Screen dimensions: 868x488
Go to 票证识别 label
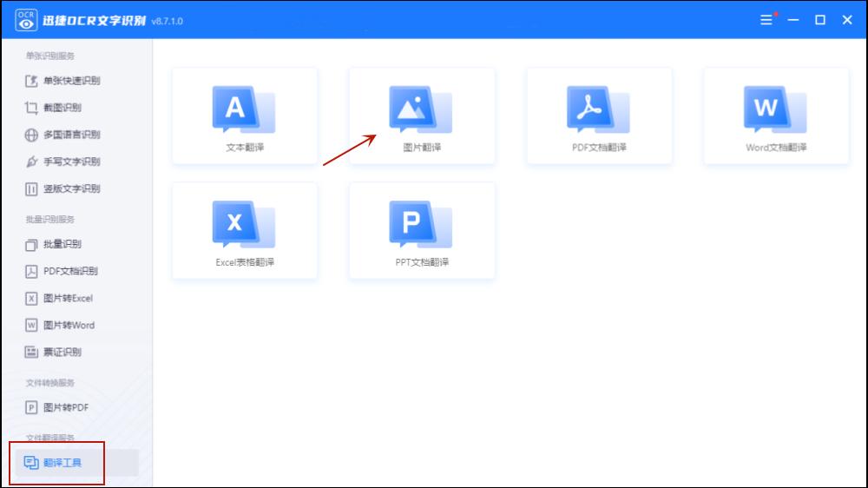[x=62, y=353]
